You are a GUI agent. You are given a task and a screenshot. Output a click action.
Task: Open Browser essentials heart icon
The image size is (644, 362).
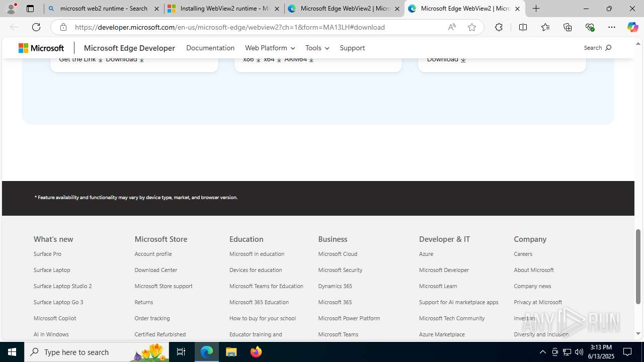coord(590,27)
